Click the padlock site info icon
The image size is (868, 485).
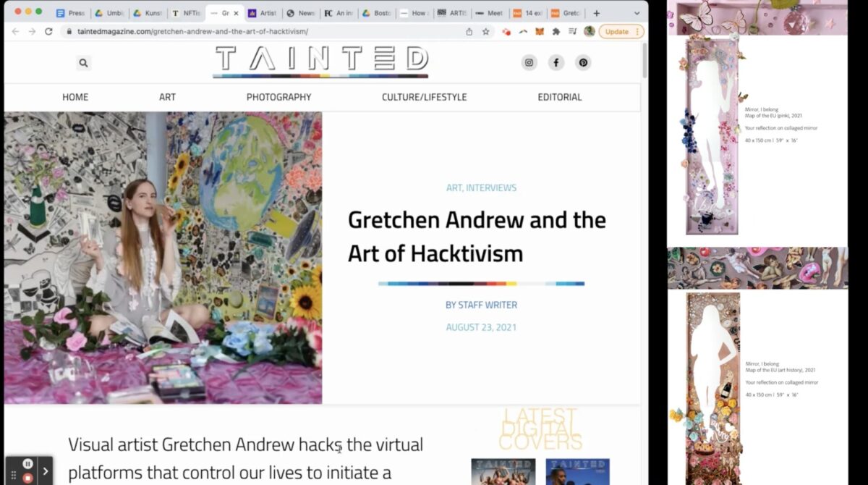tap(68, 32)
